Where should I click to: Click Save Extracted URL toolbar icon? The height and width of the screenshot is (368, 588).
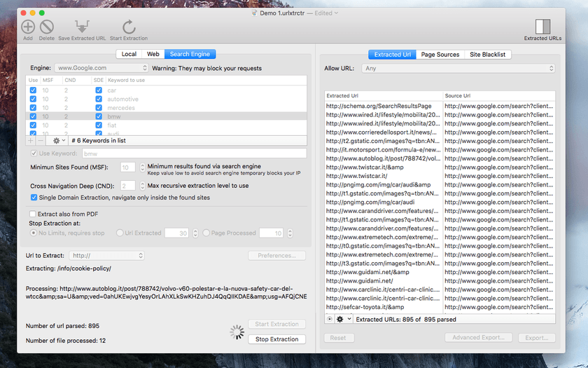click(82, 27)
